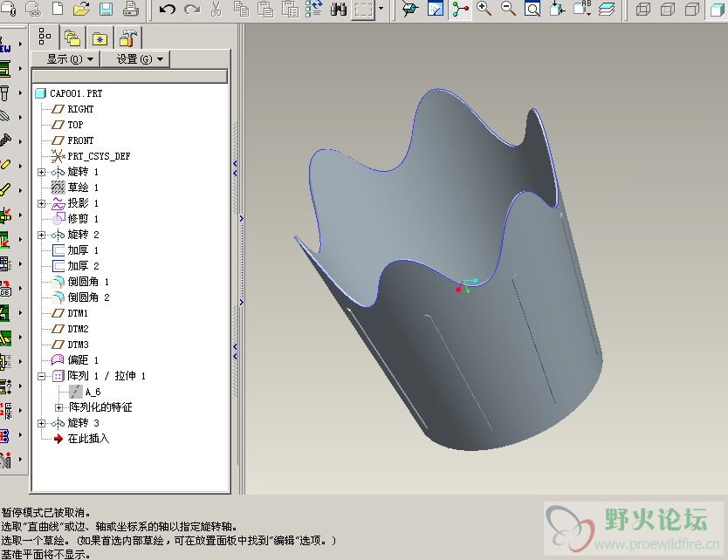Screen dimensions: 728x560
Task: Click the status message 基准平面将不显示。
Action: click(45, 554)
